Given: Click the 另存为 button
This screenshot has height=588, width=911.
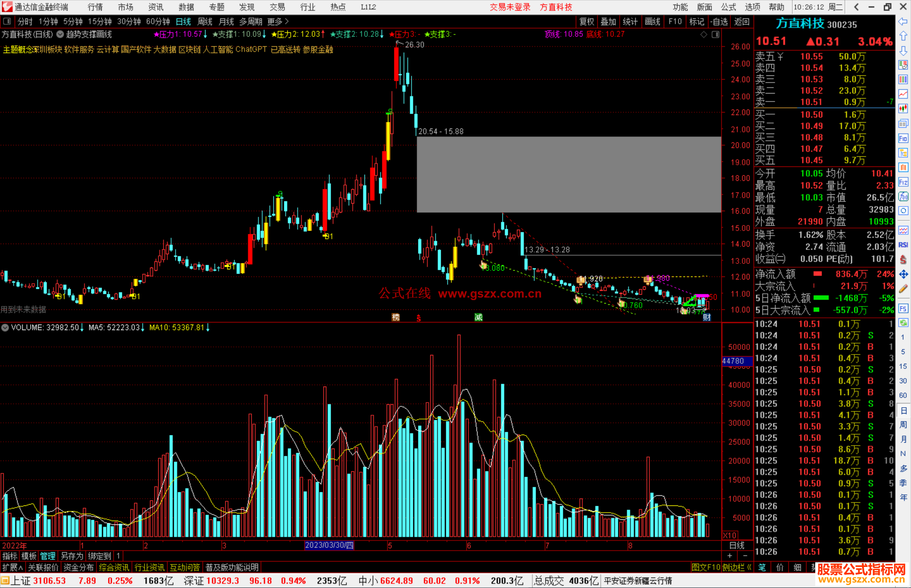Looking at the screenshot, I should coord(72,556).
